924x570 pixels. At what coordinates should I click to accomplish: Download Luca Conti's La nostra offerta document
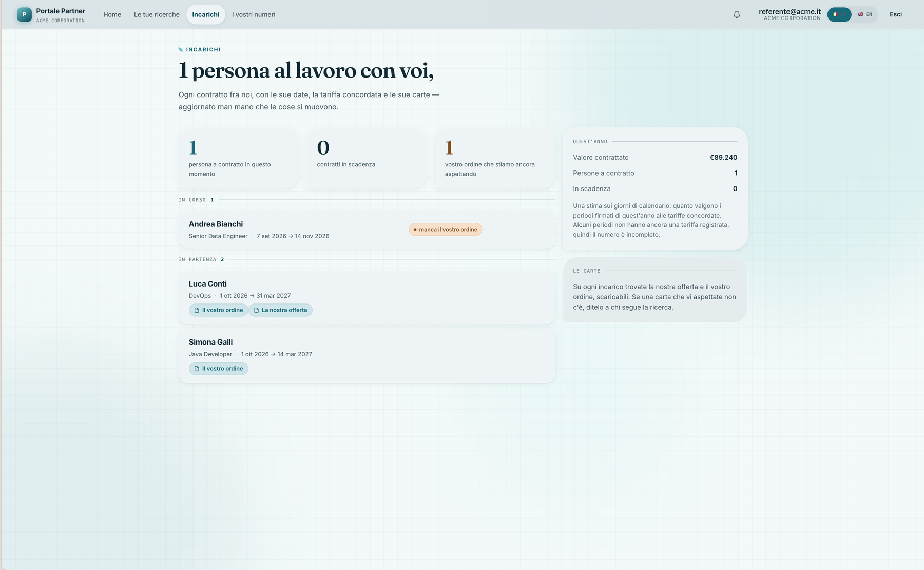coord(280,310)
